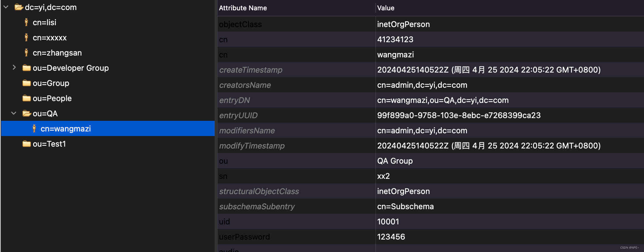Click the sn attribute name
The width and height of the screenshot is (644, 252).
pos(223,176)
